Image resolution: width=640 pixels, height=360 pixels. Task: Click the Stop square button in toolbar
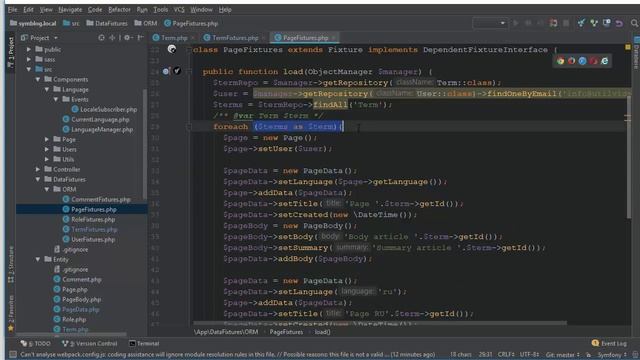(566, 23)
